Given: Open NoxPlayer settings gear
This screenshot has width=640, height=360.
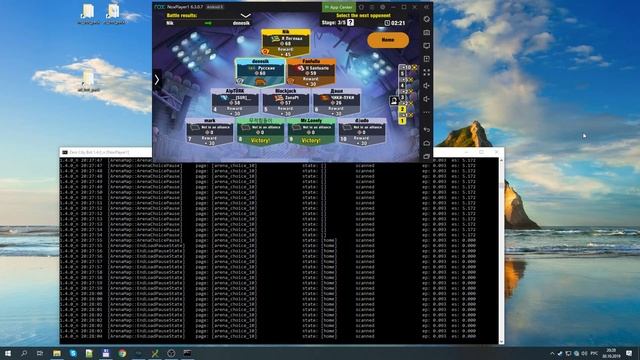Looking at the screenshot, I should [x=382, y=7].
